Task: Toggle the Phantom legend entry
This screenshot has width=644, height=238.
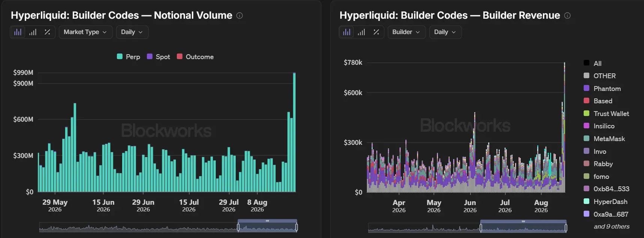Action: tap(602, 88)
